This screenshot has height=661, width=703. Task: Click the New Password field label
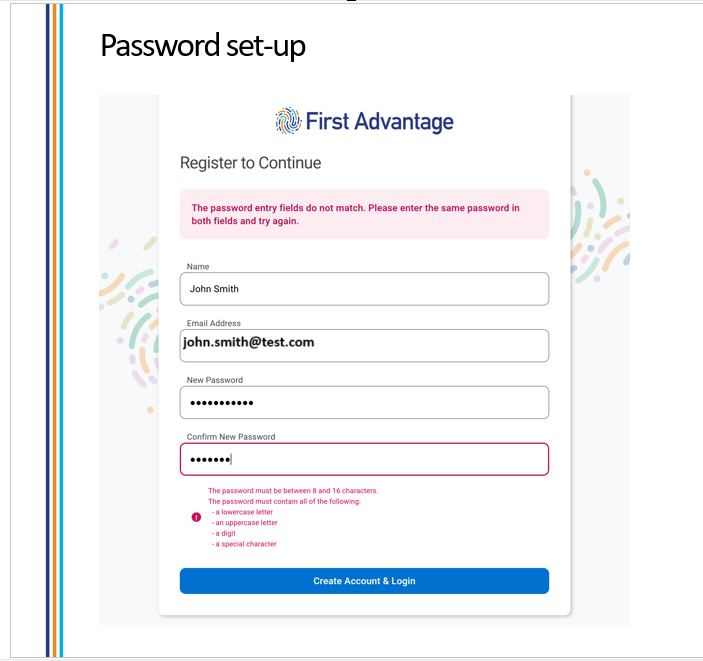pyautogui.click(x=215, y=380)
